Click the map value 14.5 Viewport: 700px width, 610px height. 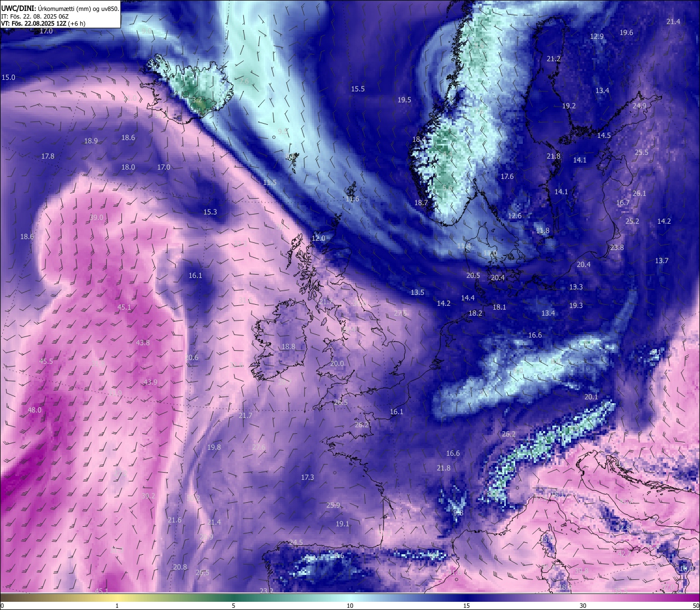(604, 136)
